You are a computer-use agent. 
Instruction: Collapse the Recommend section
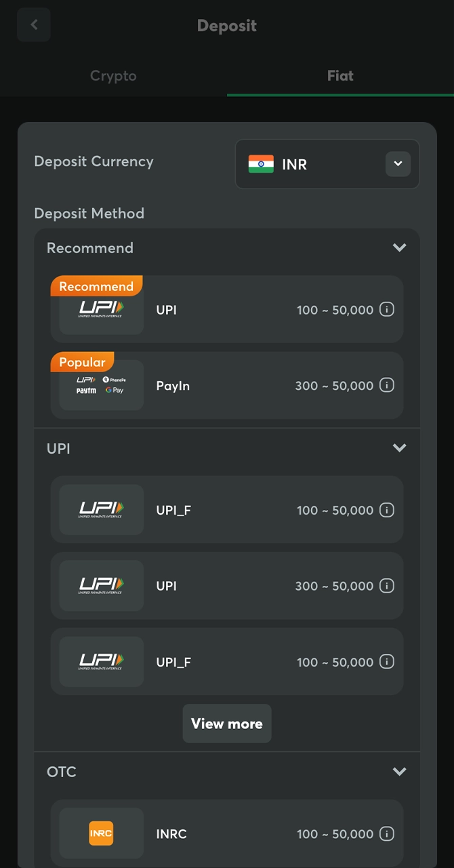point(399,248)
